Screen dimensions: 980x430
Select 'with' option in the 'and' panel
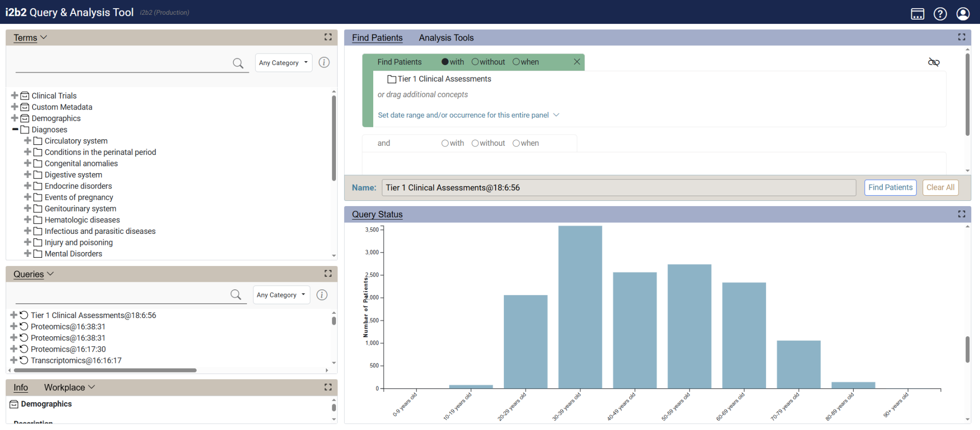(x=445, y=143)
